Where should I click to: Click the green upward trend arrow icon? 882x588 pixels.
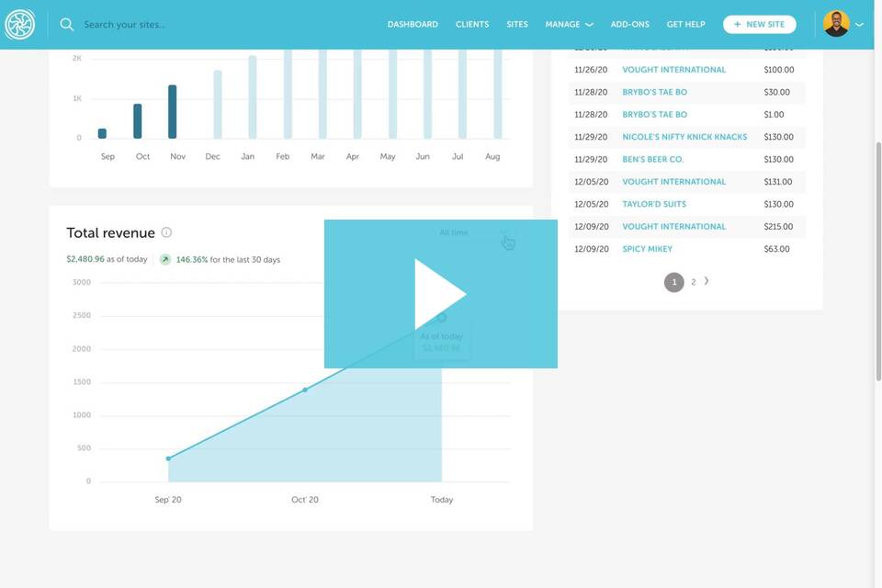[x=164, y=259]
